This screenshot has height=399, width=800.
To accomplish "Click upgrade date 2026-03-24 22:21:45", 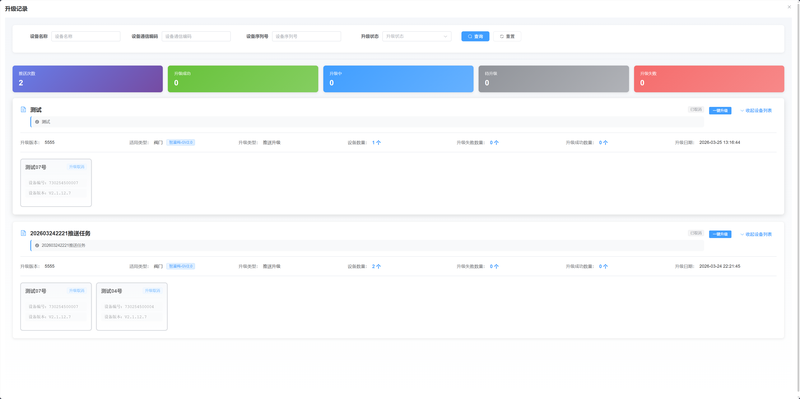I will click(719, 266).
